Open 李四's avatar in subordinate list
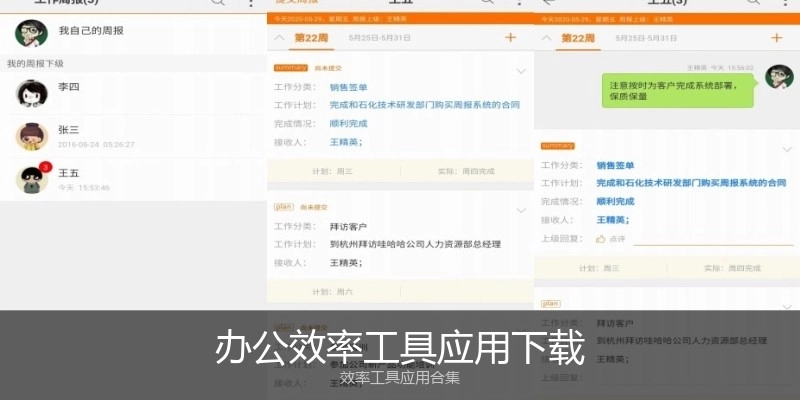 point(32,93)
